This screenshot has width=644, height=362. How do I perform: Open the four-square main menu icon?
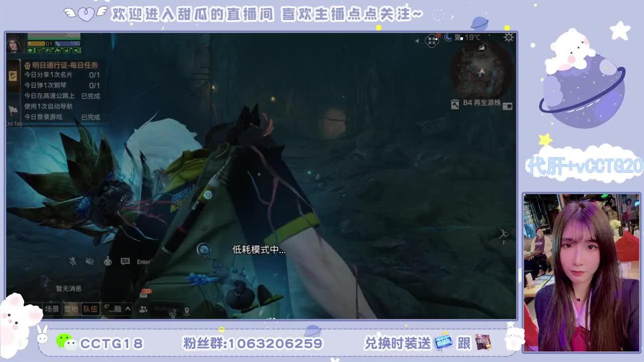point(432,41)
